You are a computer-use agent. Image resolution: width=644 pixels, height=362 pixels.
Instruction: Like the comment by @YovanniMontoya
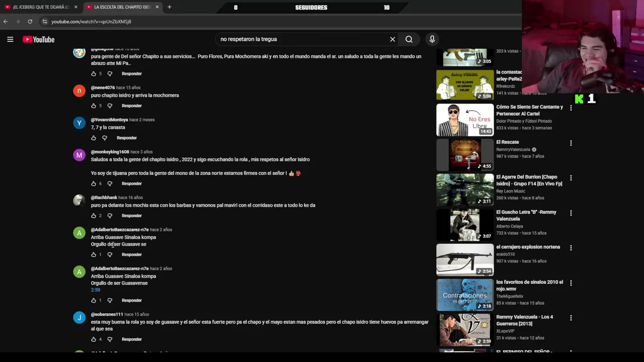(x=94, y=138)
